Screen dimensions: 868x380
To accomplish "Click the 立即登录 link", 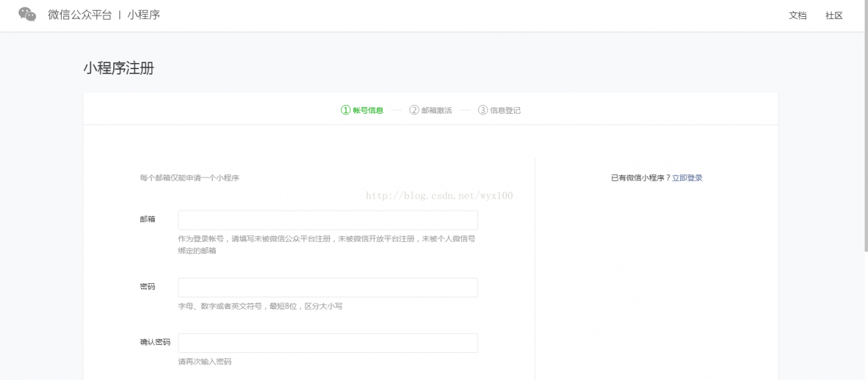I will 687,178.
